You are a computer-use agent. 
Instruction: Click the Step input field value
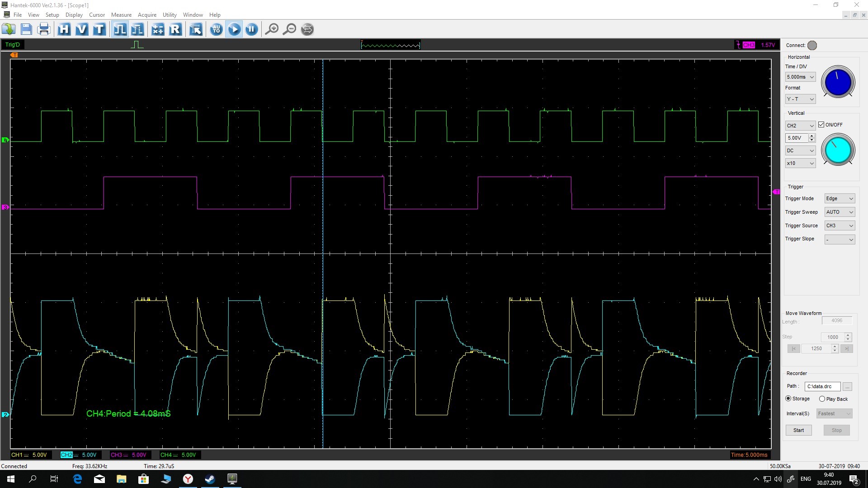click(x=830, y=337)
